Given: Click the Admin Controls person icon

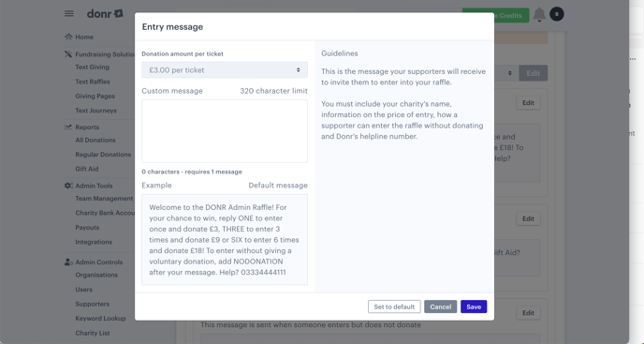Looking at the screenshot, I should (68, 262).
